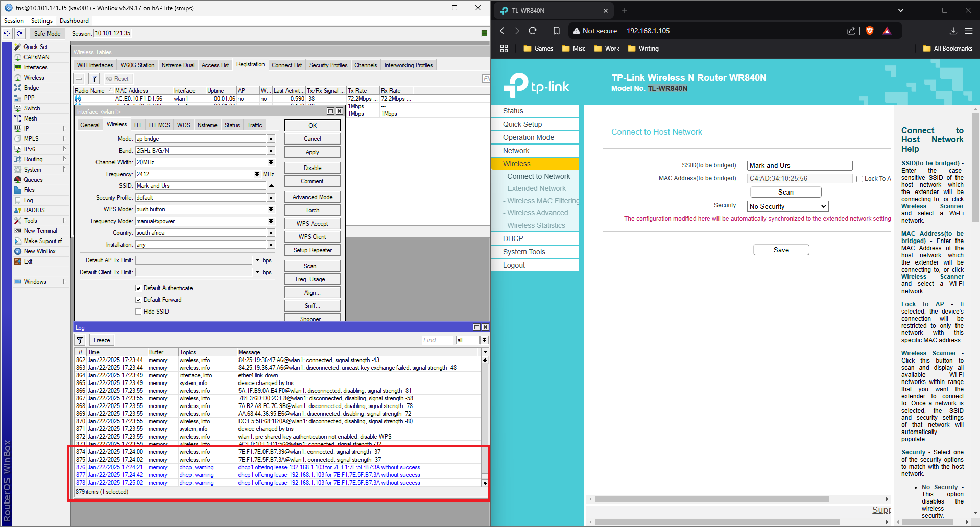
Task: Open New WinBox from sidebar
Action: tap(39, 251)
